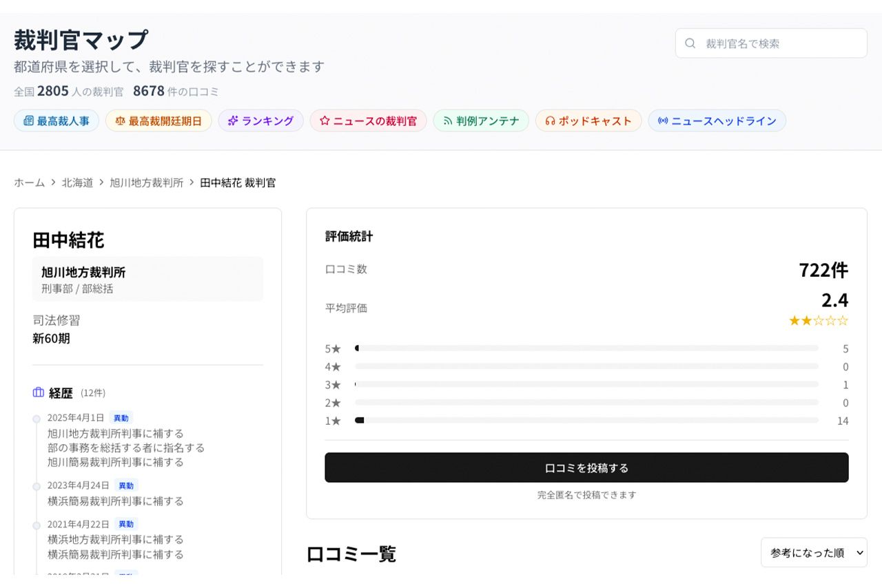882x588 pixels.
Task: Click the star icon in ニュースの裁判官
Action: (325, 120)
